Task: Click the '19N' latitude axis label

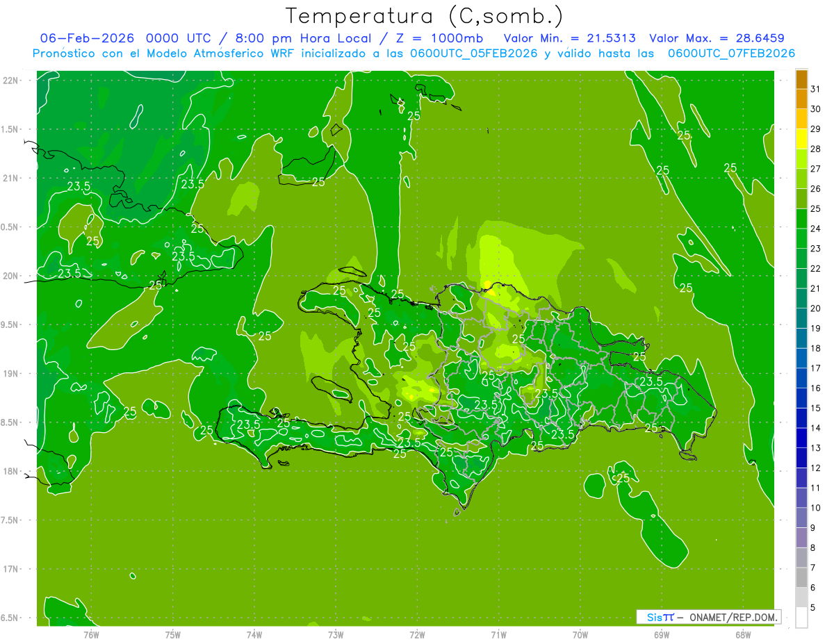Action: coord(10,374)
